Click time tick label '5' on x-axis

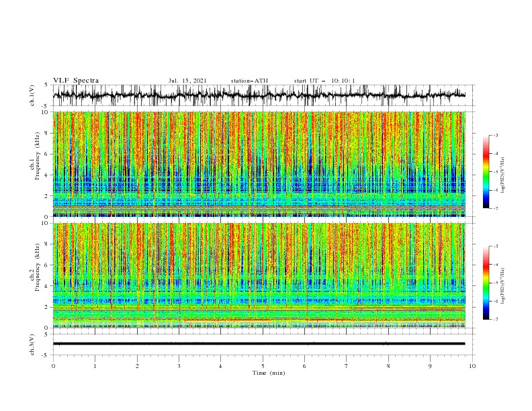pos(263,366)
